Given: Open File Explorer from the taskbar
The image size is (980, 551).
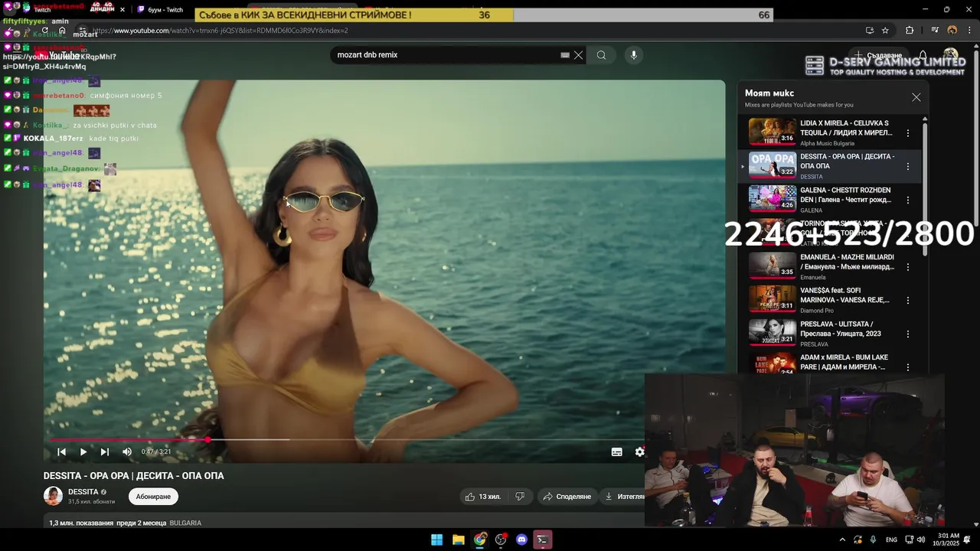Looking at the screenshot, I should (x=458, y=540).
